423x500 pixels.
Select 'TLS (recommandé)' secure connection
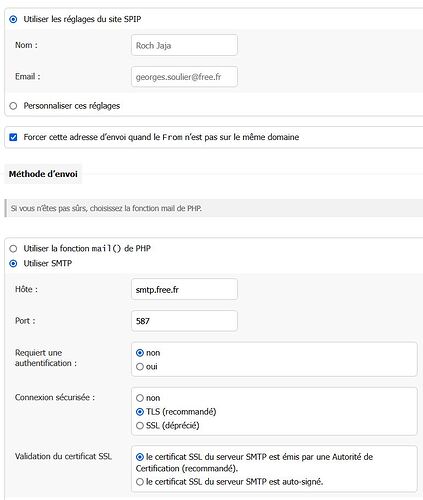[140, 412]
